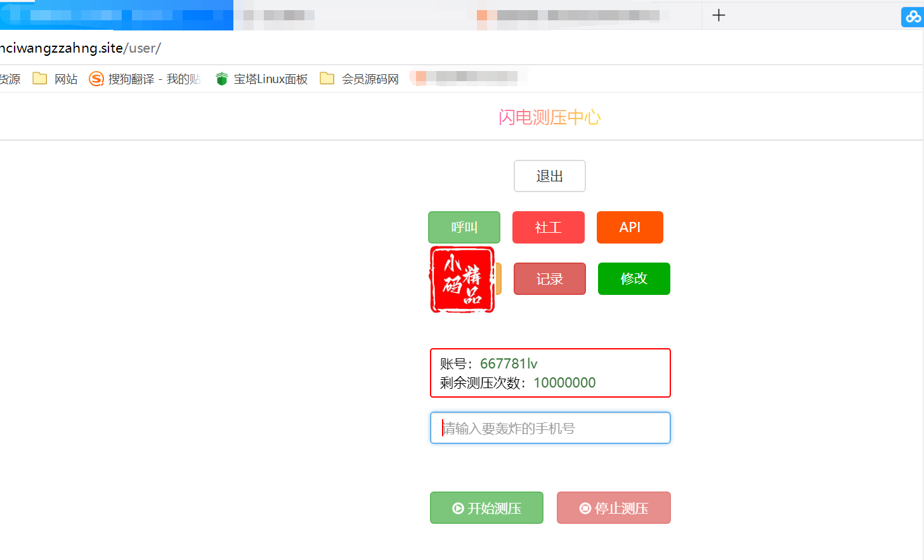Select the green 呼叫 button
This screenshot has width=924, height=560.
(x=464, y=227)
